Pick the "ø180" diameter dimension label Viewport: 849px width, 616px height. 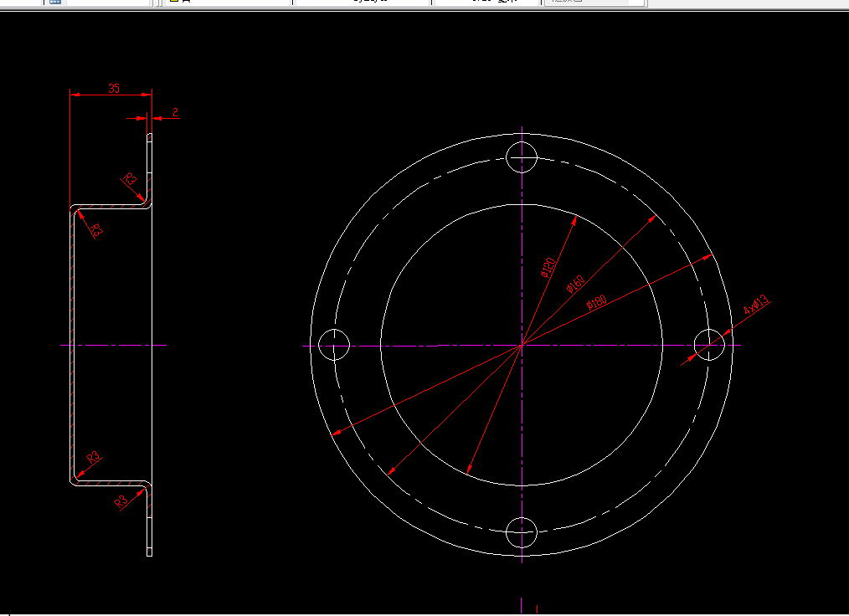coord(596,303)
